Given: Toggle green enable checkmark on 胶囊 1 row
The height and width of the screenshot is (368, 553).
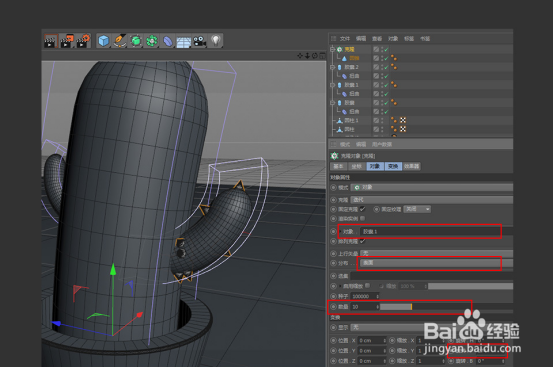Looking at the screenshot, I should click(387, 85).
